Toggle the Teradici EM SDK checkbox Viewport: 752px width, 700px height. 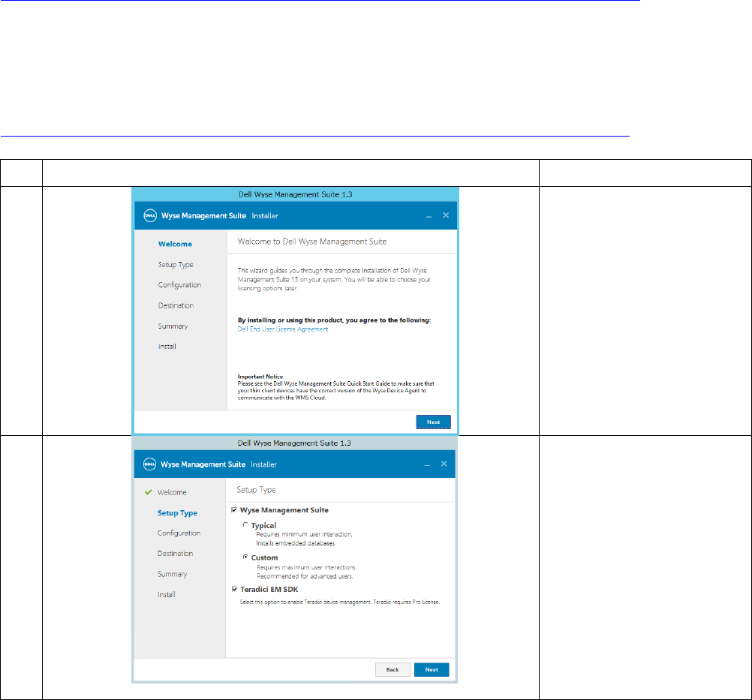[234, 589]
